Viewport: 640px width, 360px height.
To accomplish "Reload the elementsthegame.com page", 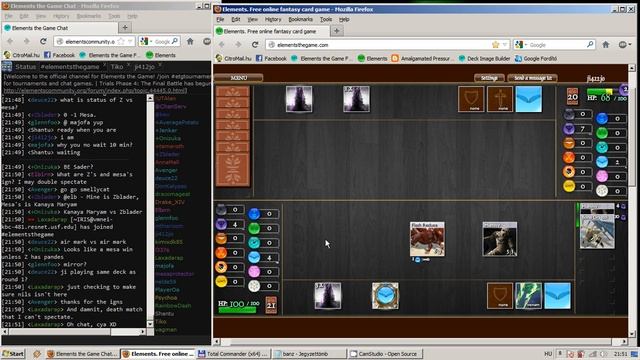I will click(x=255, y=44).
